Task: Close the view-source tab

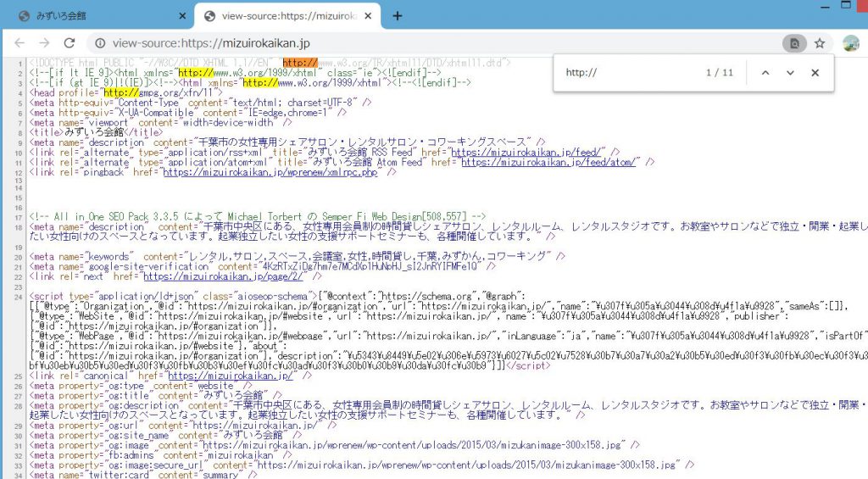Action: [x=368, y=16]
